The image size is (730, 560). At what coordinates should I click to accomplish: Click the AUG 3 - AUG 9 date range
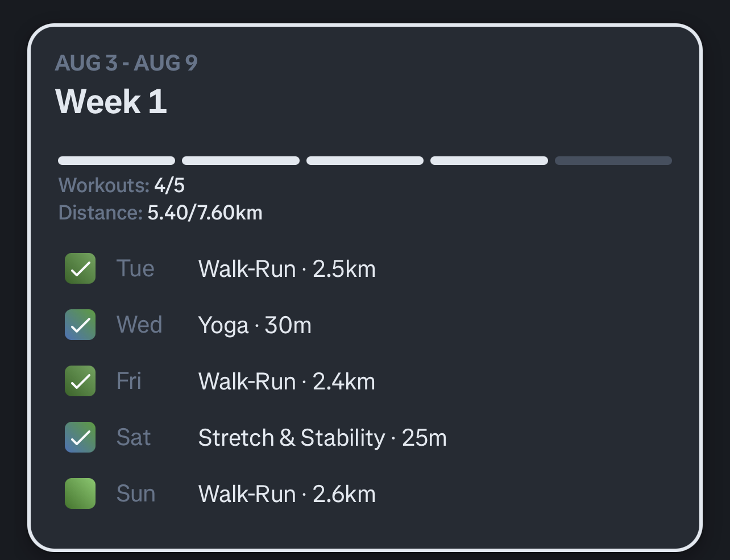click(126, 63)
